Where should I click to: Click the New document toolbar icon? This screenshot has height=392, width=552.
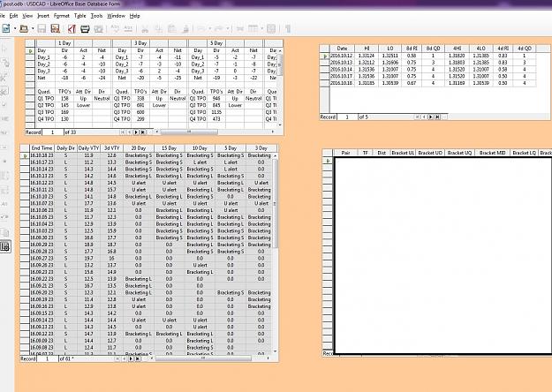[6, 28]
